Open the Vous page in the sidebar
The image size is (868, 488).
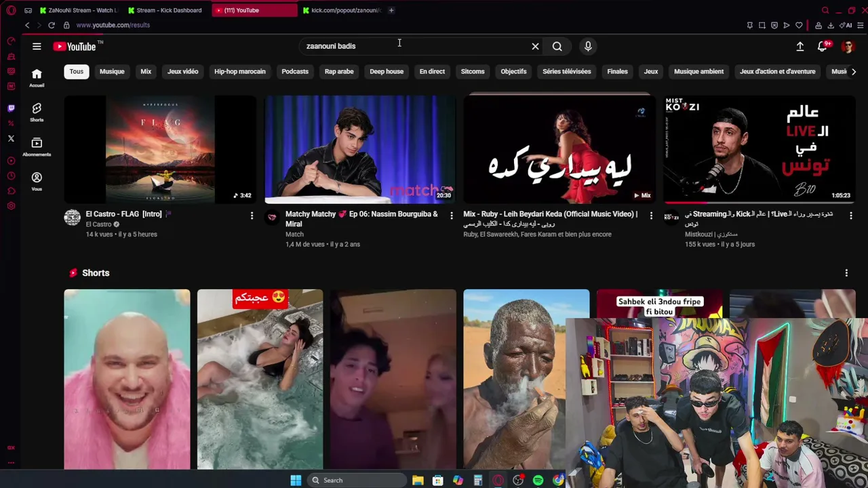(37, 181)
